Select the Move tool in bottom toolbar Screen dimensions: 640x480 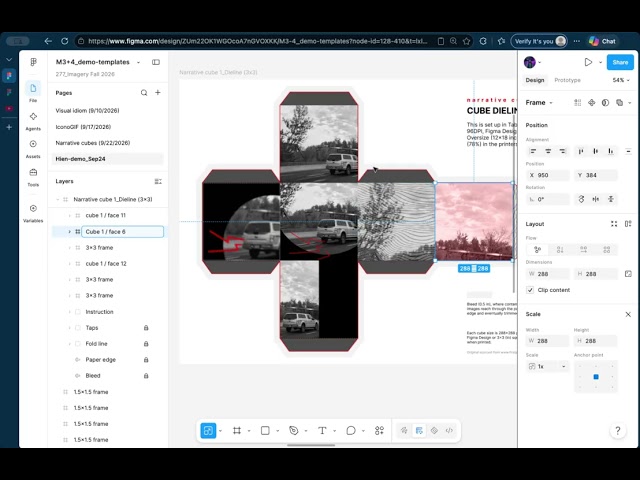click(x=208, y=430)
